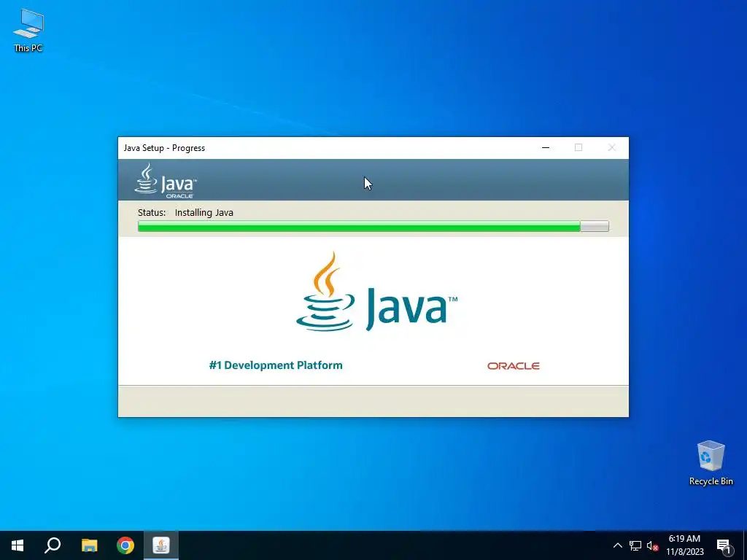Image resolution: width=747 pixels, height=560 pixels.
Task: Click the small Java Oracle header logo
Action: (166, 181)
